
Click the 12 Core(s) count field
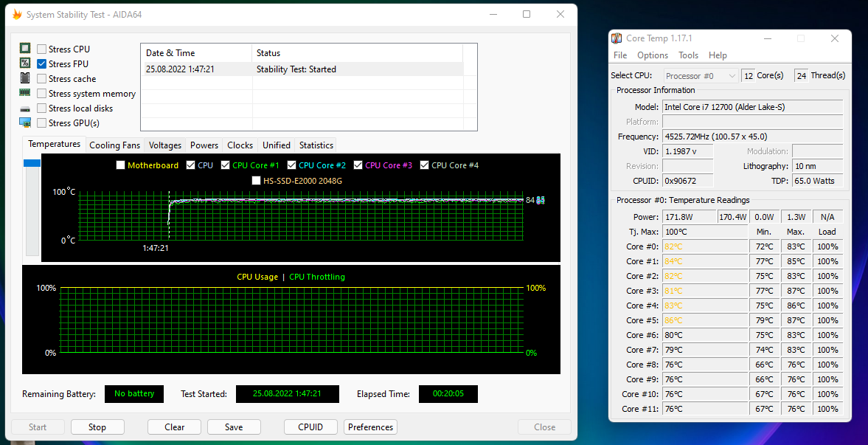[748, 76]
